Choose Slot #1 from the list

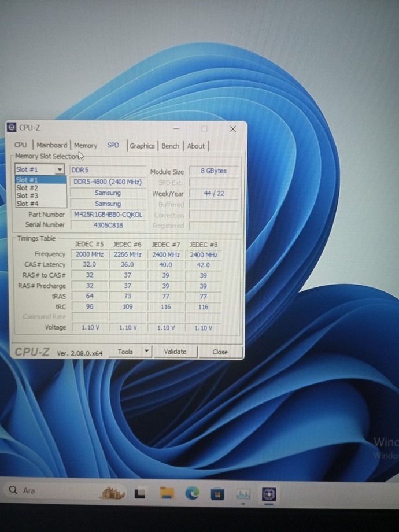(40, 180)
